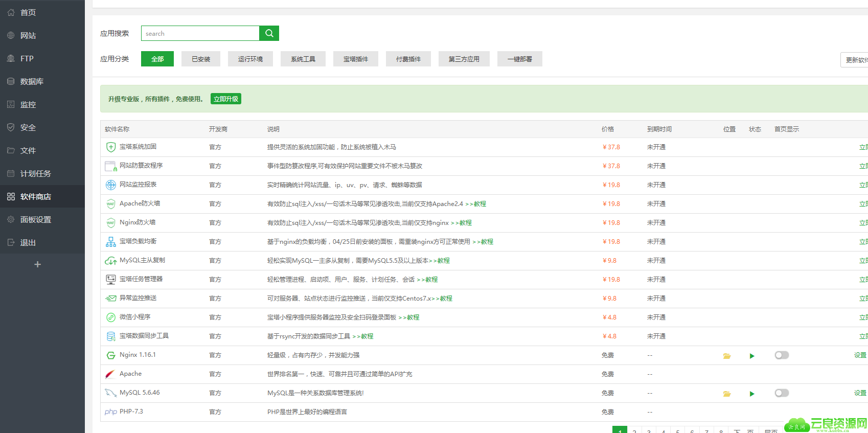Select the 已安装 category tab
Viewport: 868px width, 433px height.
pyautogui.click(x=201, y=59)
